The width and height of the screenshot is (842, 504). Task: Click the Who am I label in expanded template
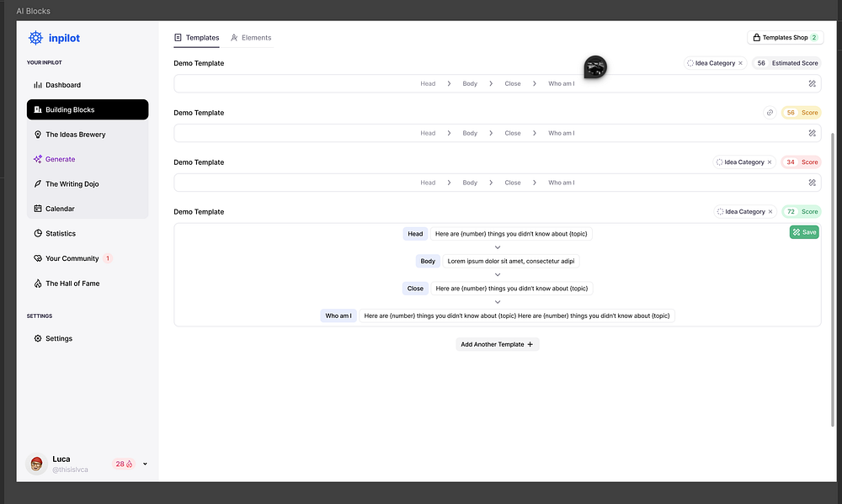338,316
